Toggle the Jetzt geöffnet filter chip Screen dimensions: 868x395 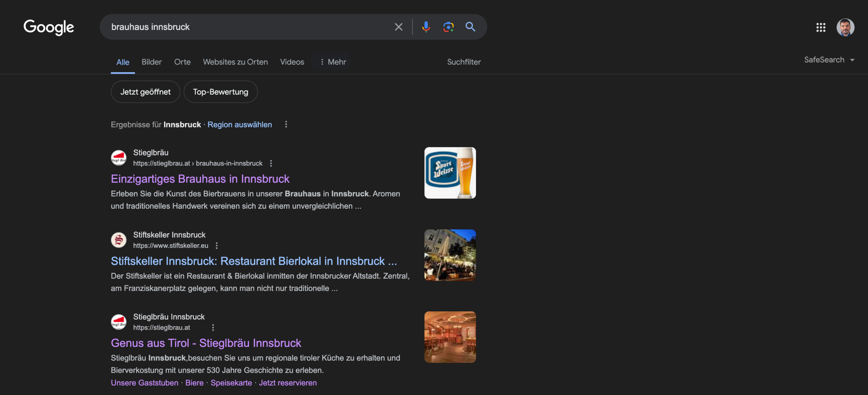[145, 92]
